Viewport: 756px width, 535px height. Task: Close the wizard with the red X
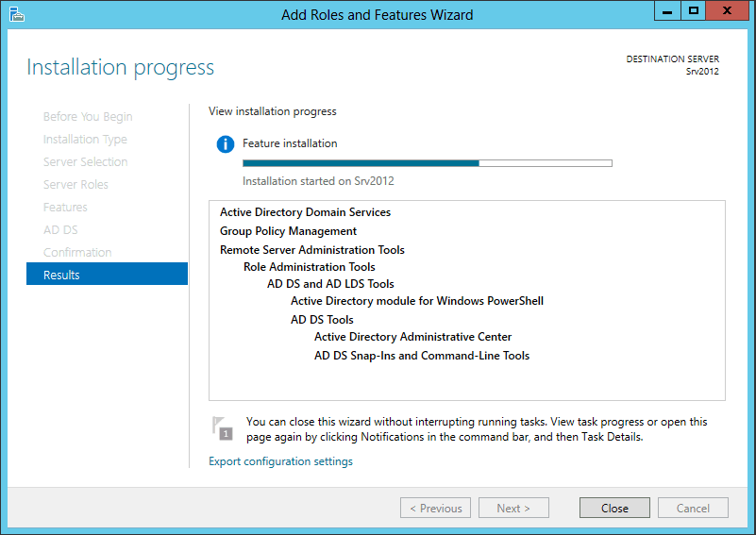727,10
